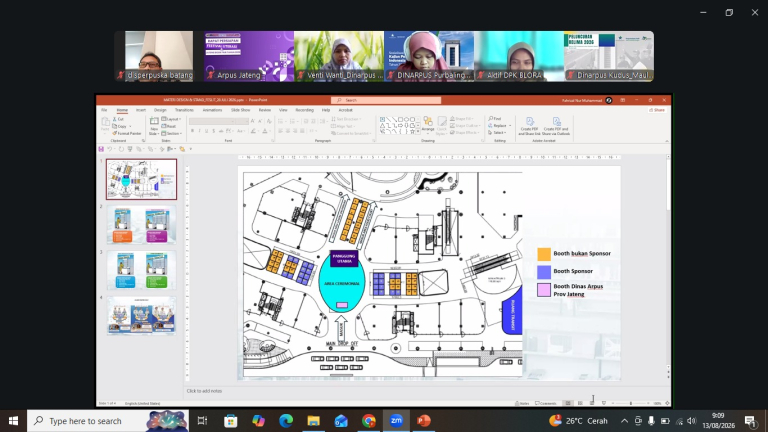Click the Clear All Formatting icon
768x432 pixels.
pos(269,121)
